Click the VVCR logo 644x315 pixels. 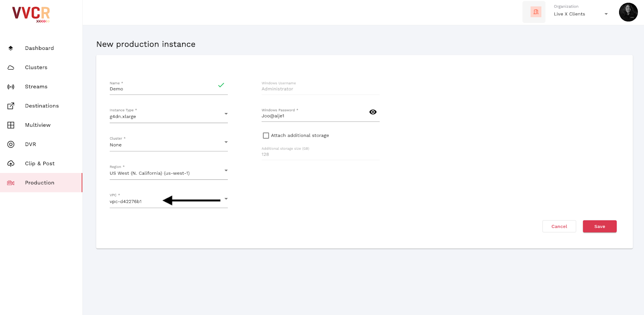pyautogui.click(x=31, y=14)
